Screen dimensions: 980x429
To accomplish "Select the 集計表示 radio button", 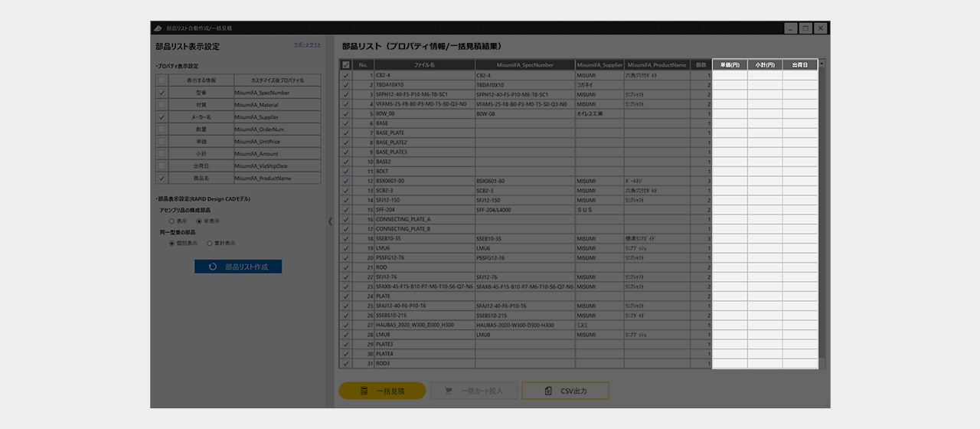I will click(209, 243).
